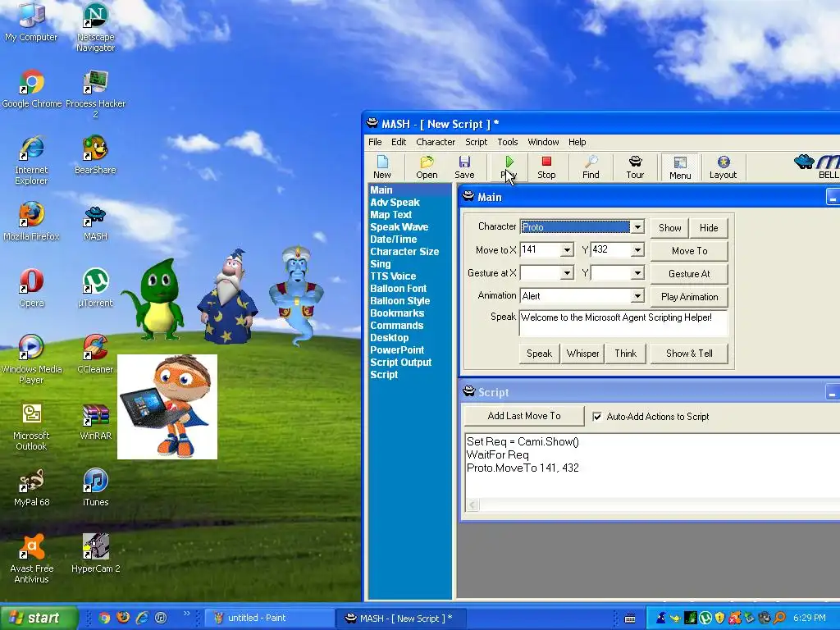Run the script with the Play icon

[x=509, y=167]
